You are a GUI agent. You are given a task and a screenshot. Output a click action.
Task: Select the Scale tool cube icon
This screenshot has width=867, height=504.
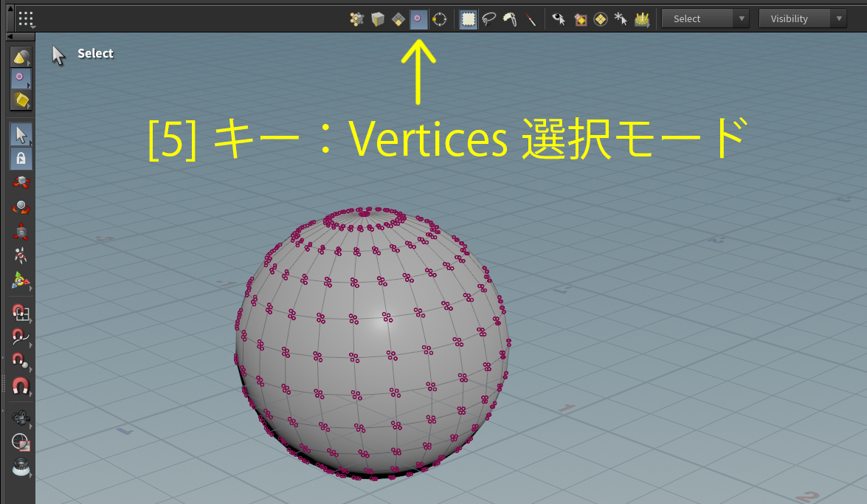[21, 231]
